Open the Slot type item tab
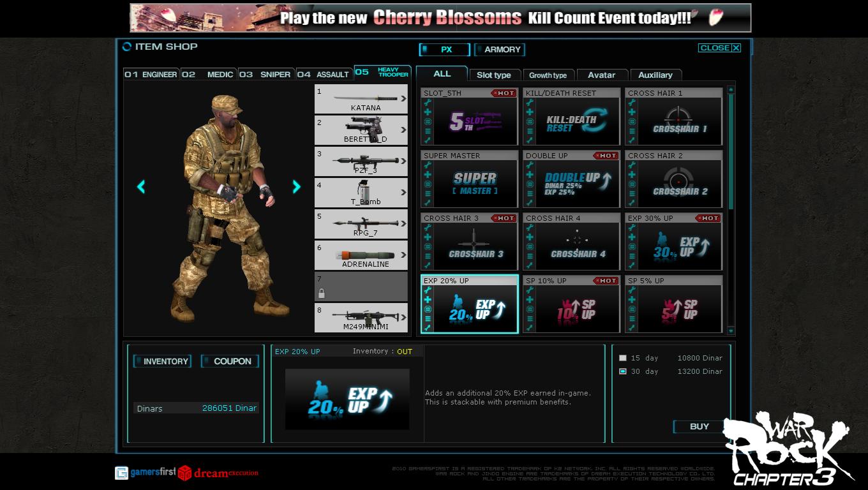Image resolution: width=868 pixels, height=490 pixels. tap(494, 75)
